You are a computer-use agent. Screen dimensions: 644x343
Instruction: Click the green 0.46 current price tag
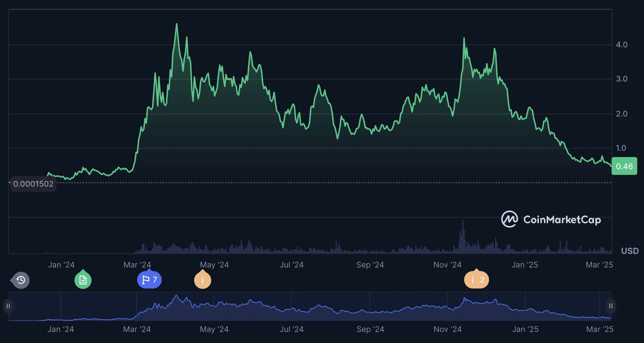624,166
